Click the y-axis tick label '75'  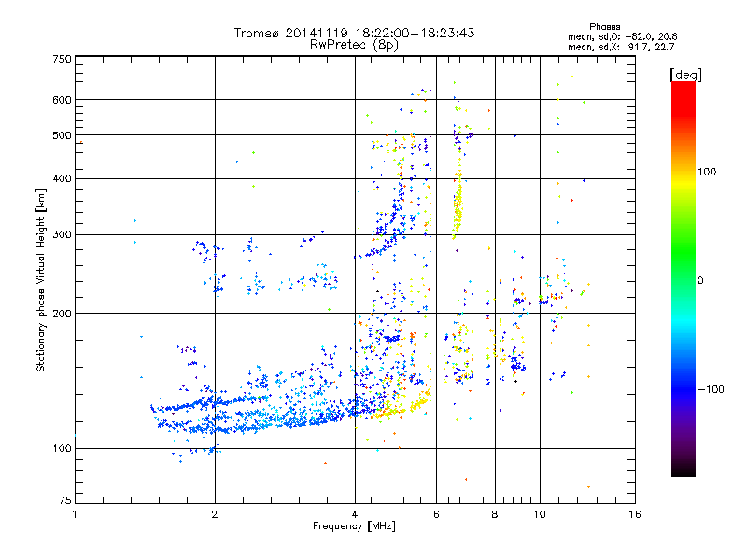(x=65, y=500)
